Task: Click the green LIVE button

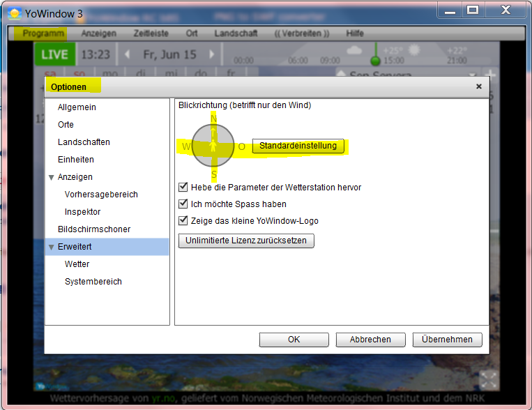Action: tap(54, 54)
